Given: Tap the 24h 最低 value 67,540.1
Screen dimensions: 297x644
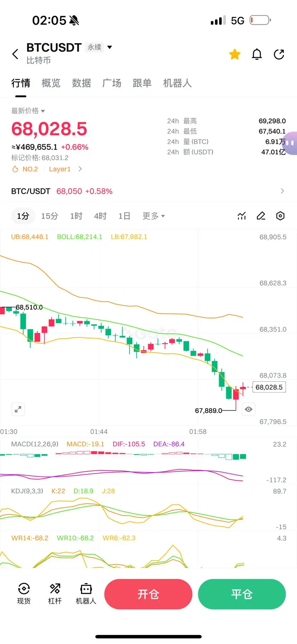Looking at the screenshot, I should [x=272, y=131].
